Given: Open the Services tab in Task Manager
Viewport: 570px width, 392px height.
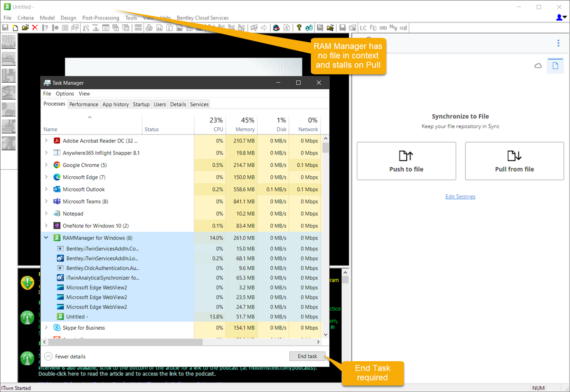Looking at the screenshot, I should (x=199, y=105).
